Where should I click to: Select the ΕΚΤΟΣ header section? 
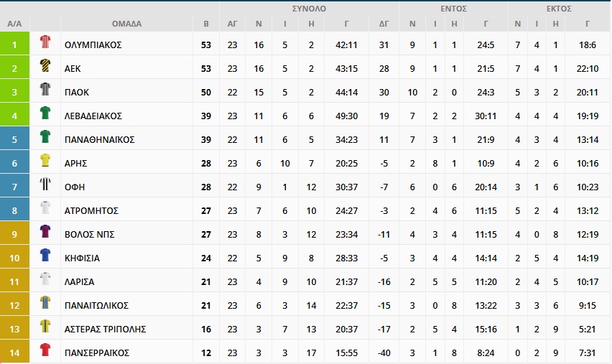coord(559,9)
